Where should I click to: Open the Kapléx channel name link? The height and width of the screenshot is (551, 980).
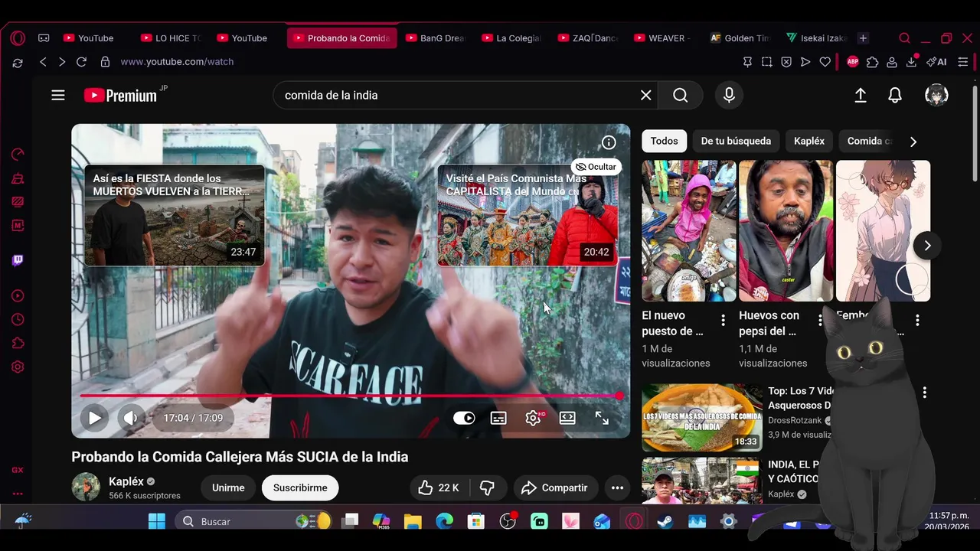coord(126,481)
